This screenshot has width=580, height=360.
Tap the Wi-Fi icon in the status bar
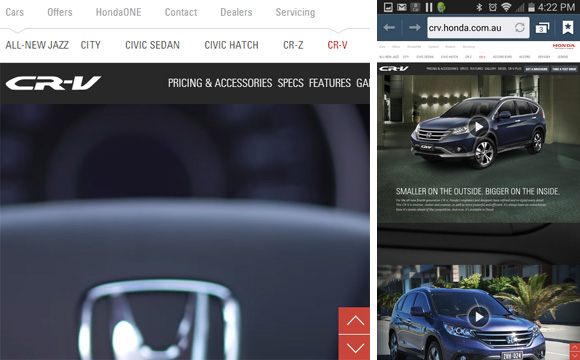(x=506, y=7)
